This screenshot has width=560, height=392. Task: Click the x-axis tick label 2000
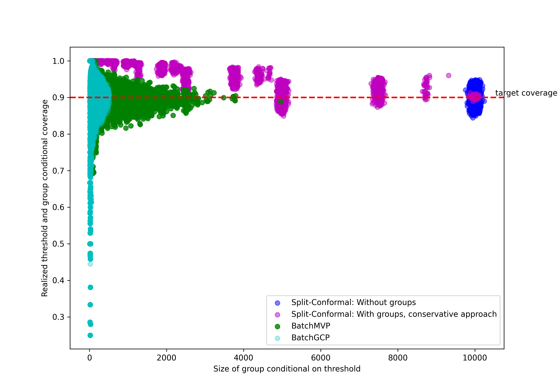pyautogui.click(x=166, y=358)
